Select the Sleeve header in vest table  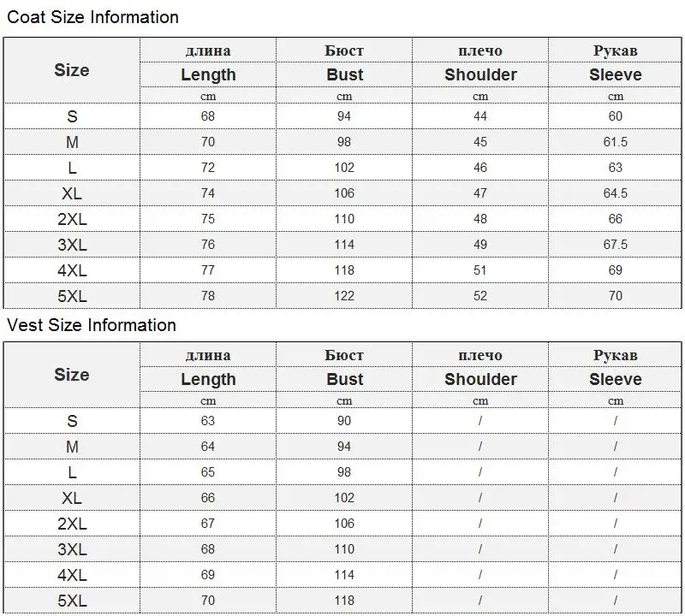pos(615,379)
